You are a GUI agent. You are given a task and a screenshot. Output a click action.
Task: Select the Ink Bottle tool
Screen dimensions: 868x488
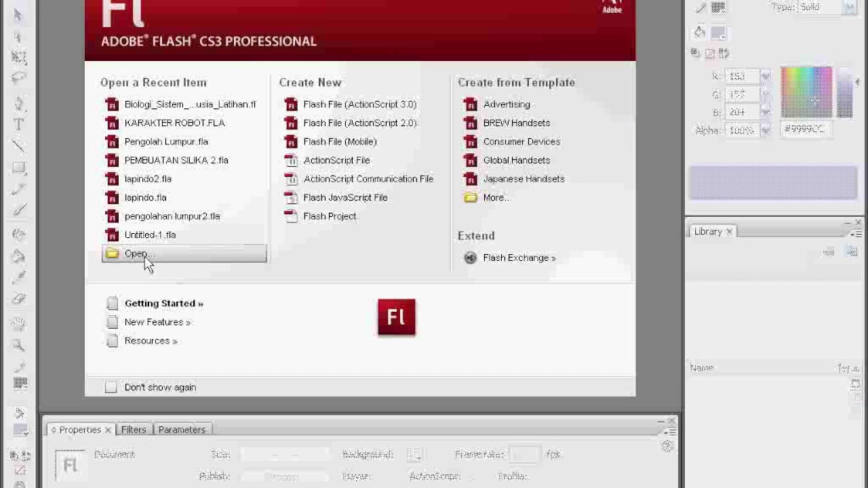pos(18,235)
